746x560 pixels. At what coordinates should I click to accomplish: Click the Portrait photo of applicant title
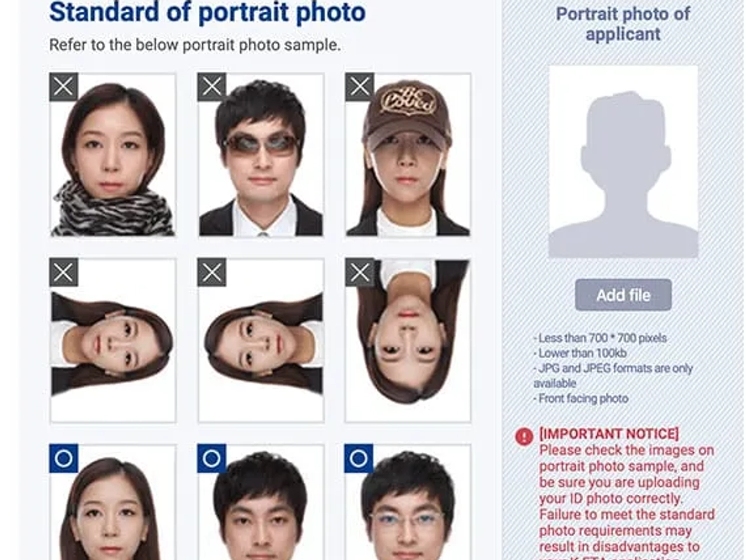click(x=623, y=24)
